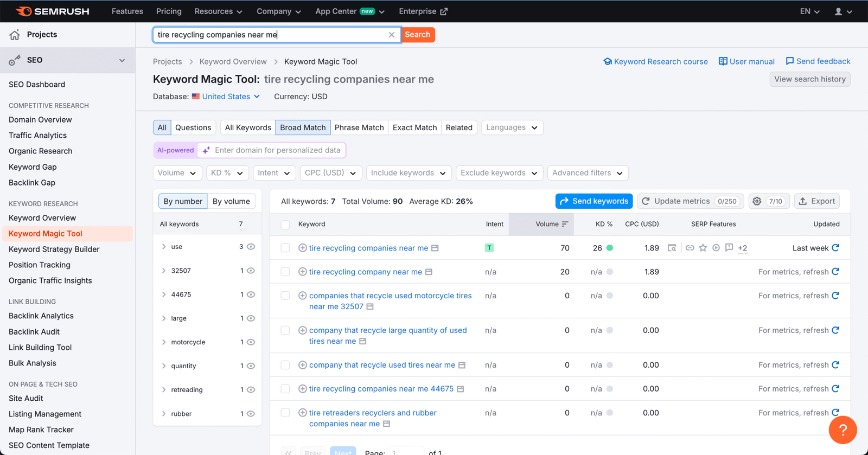Image resolution: width=868 pixels, height=455 pixels.
Task: Refresh metrics for tire recycling companies near me 44675
Action: click(x=835, y=389)
